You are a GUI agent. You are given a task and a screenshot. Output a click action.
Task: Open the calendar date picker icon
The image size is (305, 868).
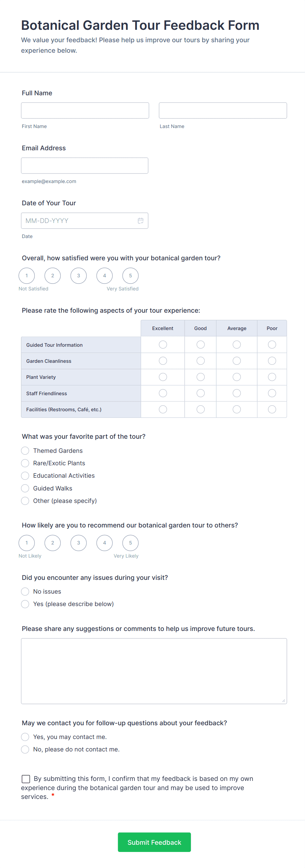[141, 221]
